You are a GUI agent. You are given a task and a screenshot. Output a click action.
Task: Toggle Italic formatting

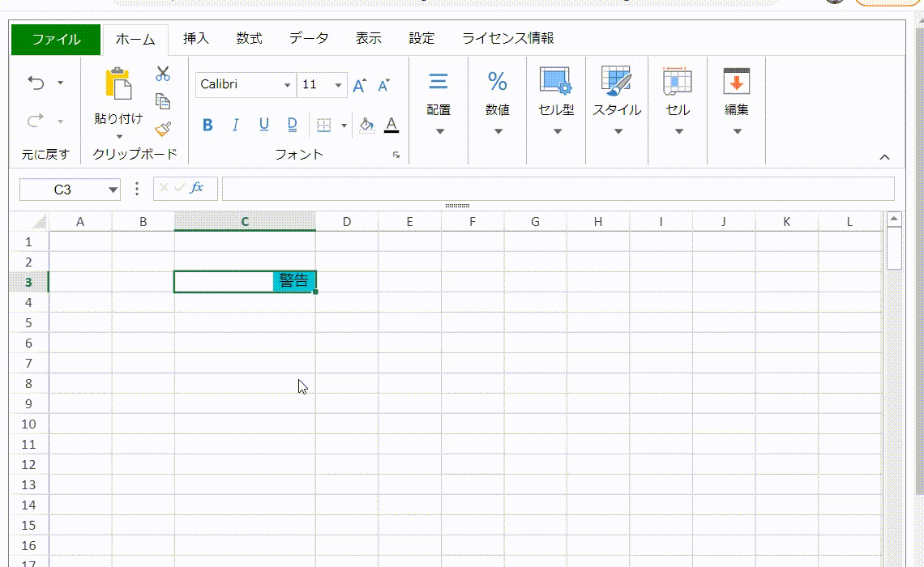(236, 125)
